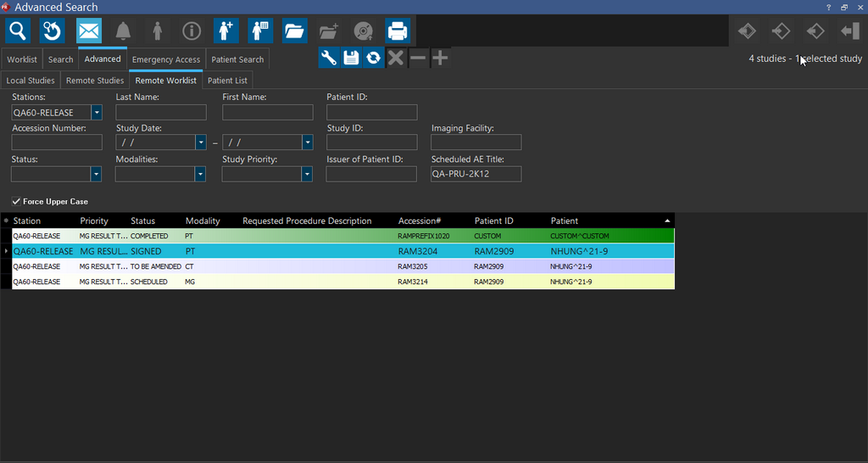This screenshot has height=463, width=868.
Task: Save filter with the floppy disk icon
Action: coord(351,58)
